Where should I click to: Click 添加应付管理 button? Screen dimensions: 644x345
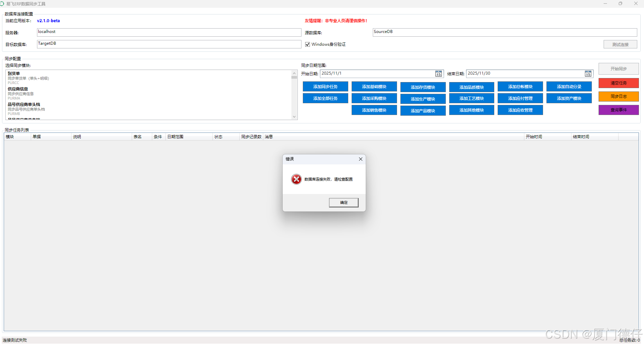520,99
